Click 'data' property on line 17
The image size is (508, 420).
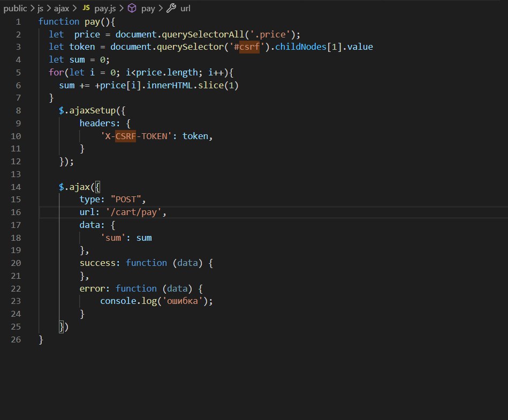pyautogui.click(x=90, y=225)
